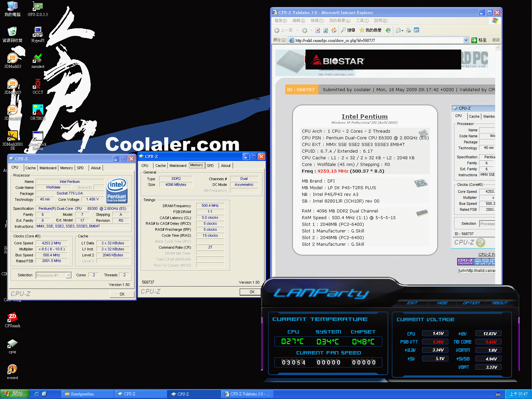This screenshot has height=399, width=532.
Task: Switch to CPU-Z Validator 3.0 taskbar button
Action: [x=247, y=394]
